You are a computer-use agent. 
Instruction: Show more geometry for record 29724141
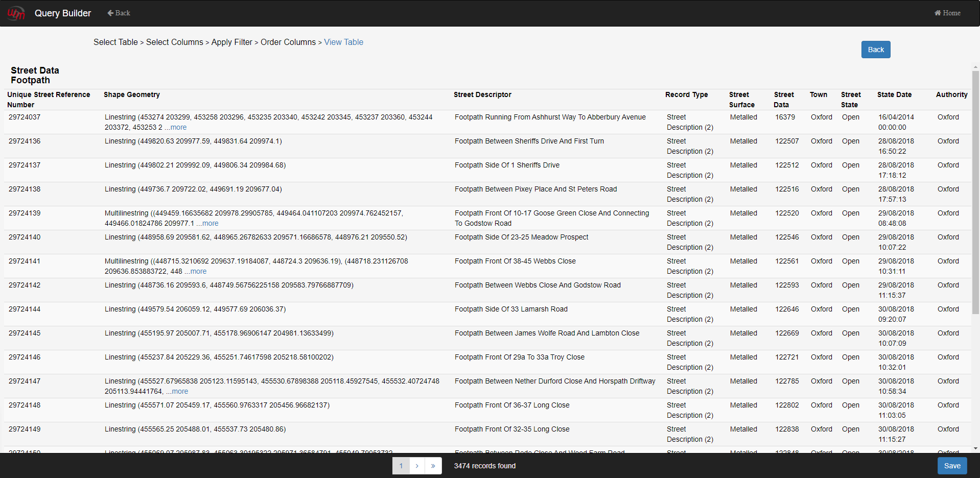click(x=198, y=272)
